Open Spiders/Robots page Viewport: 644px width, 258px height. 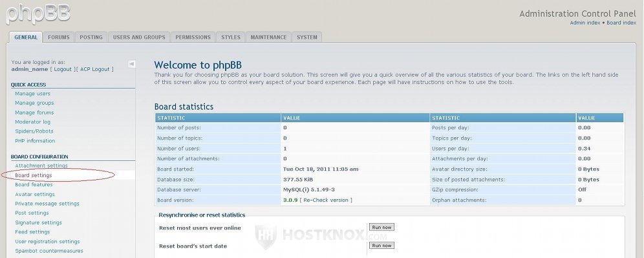pos(34,131)
